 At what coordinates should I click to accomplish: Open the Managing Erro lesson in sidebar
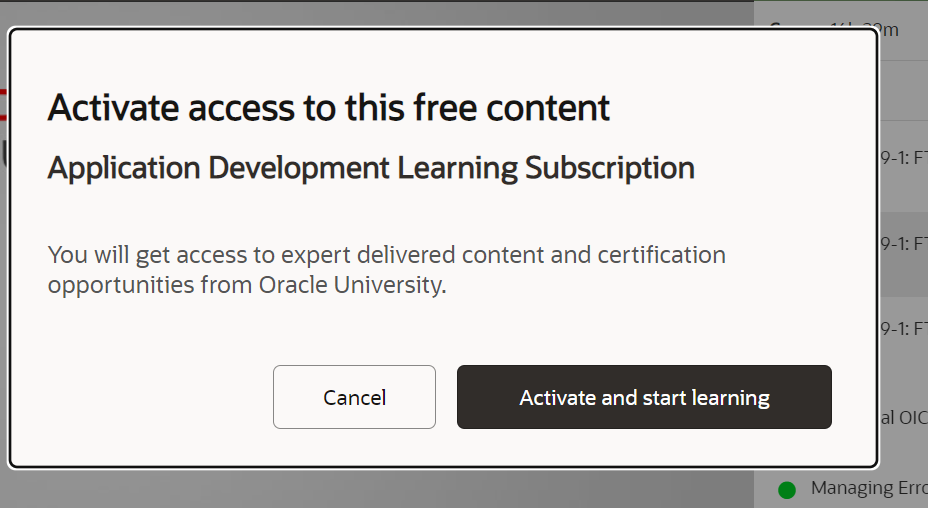869,488
